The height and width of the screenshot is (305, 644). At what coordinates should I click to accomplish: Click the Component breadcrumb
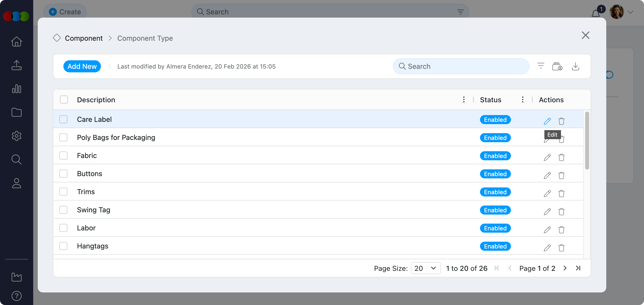coord(84,38)
